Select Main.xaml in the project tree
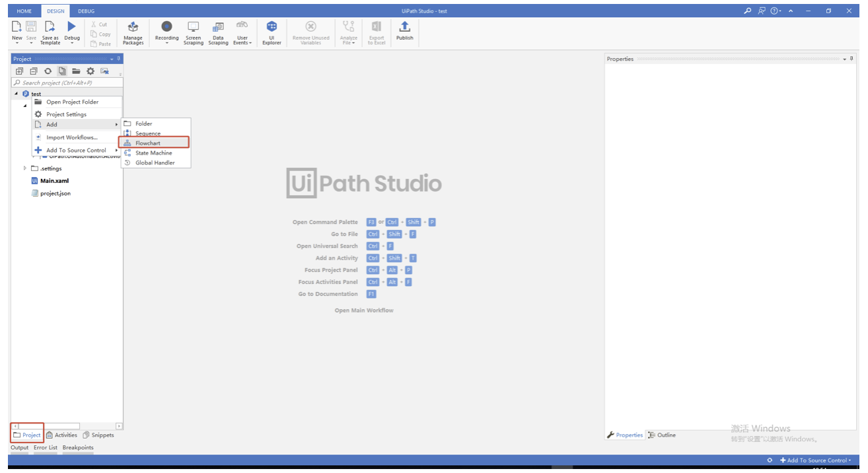 [50, 180]
